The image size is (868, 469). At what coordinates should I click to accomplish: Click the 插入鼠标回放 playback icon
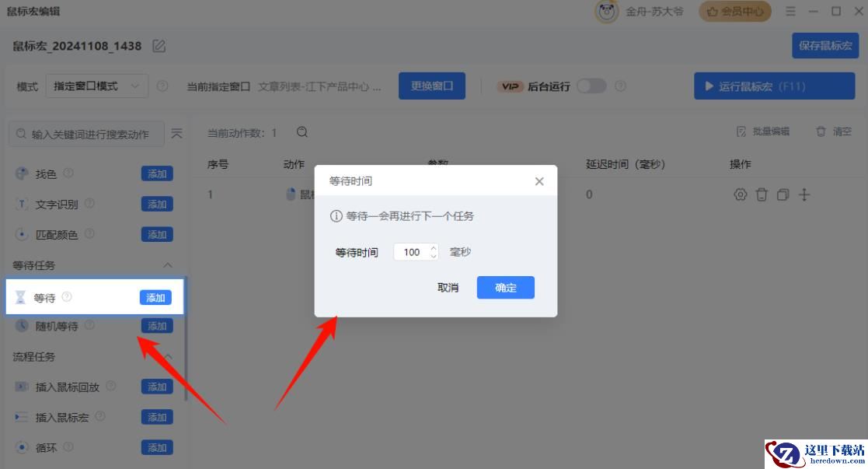(22, 387)
